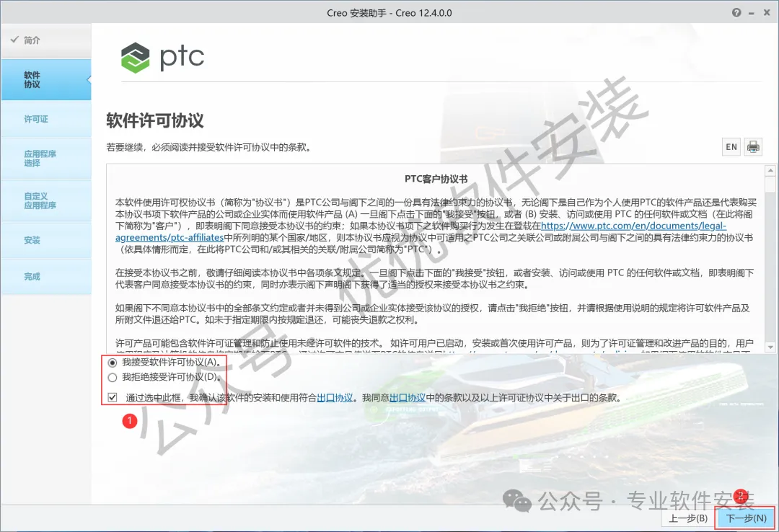The height and width of the screenshot is (532, 779).
Task: Select 完成 step in sidebar
Action: click(x=45, y=277)
